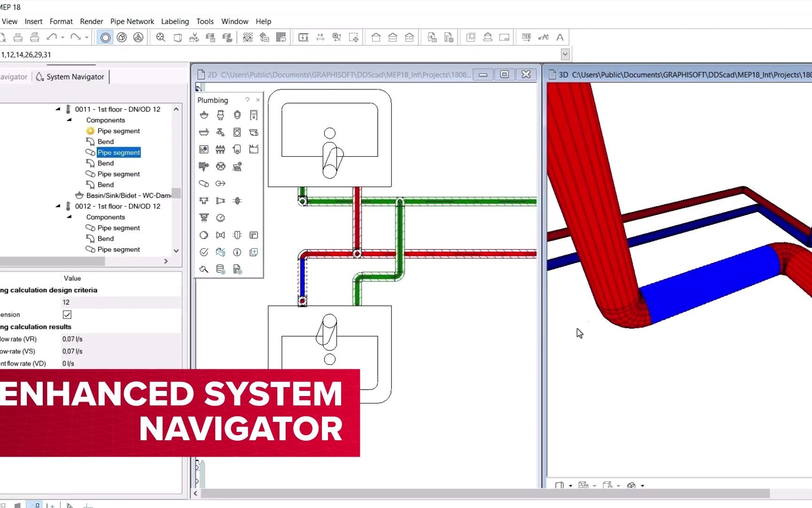Screen dimensions: 812x508
Task: Close the Plumbing palette
Action: click(258, 100)
